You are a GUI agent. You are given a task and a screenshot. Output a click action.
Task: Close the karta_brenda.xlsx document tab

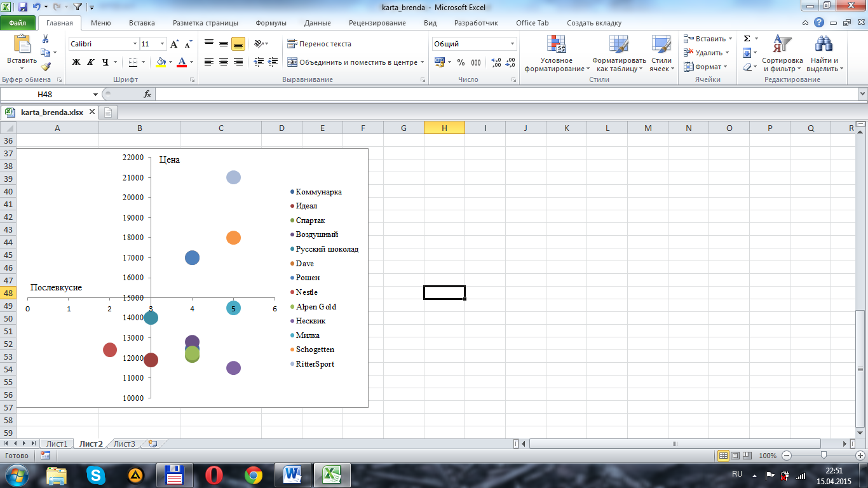point(92,112)
